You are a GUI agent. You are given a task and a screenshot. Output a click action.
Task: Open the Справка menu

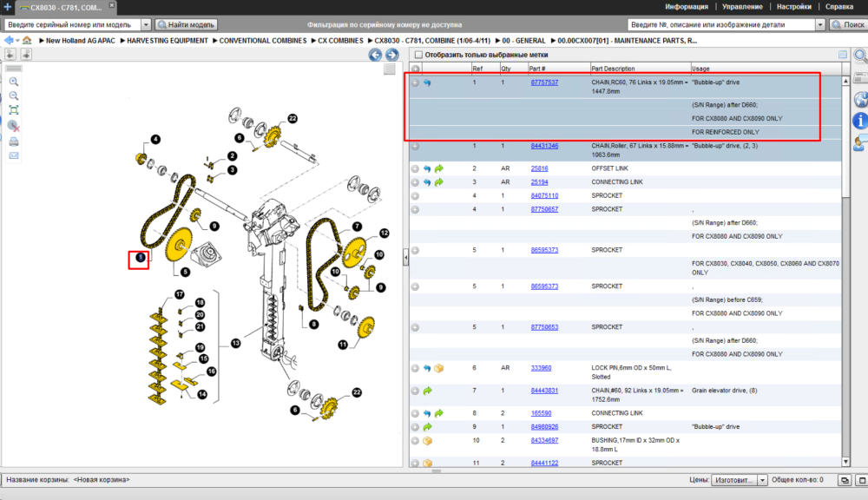(x=839, y=7)
